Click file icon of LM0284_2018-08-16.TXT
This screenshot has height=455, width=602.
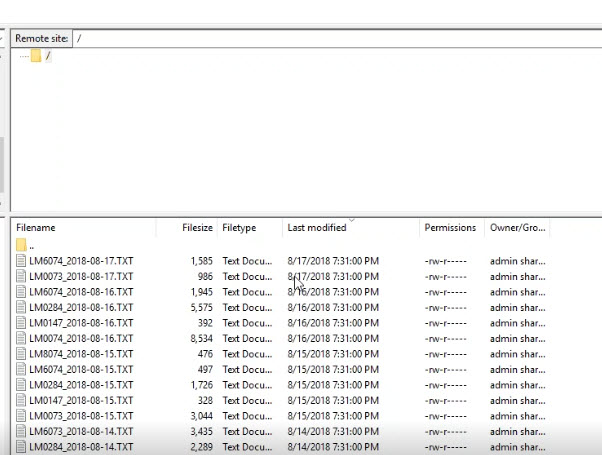click(x=22, y=307)
